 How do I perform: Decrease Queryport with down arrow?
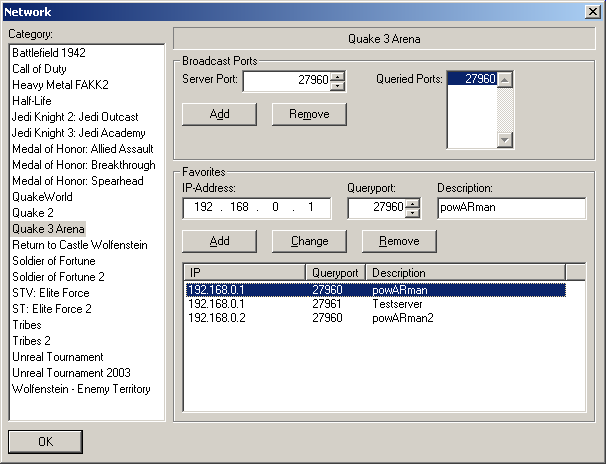click(x=413, y=213)
